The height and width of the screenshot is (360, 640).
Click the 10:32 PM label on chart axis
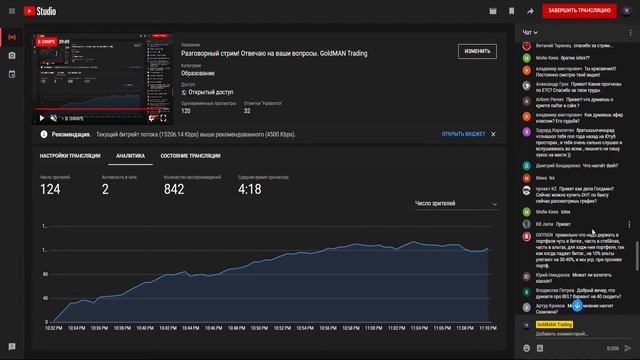[x=53, y=328]
